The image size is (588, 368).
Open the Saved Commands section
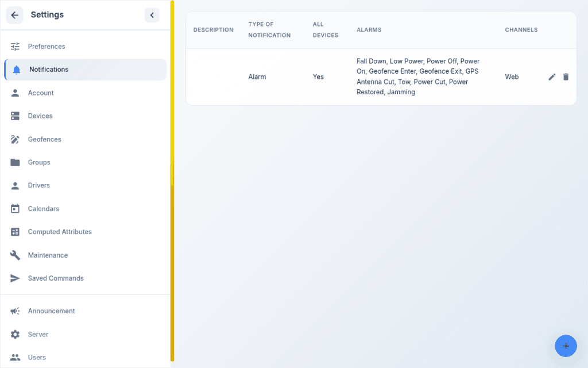pos(85,278)
